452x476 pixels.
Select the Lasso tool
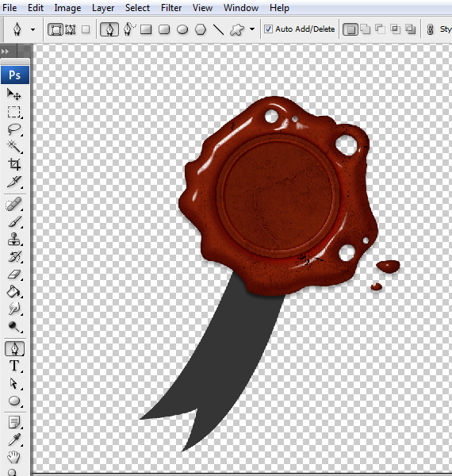[x=14, y=129]
